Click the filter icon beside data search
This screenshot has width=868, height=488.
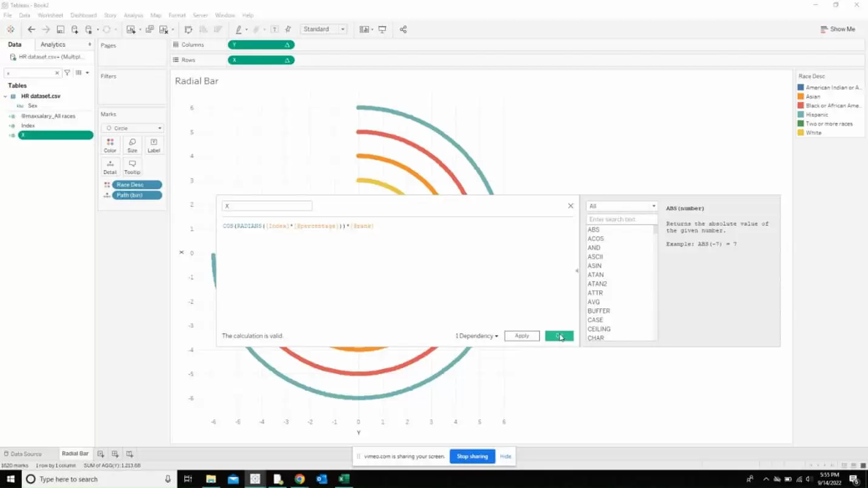coord(67,73)
